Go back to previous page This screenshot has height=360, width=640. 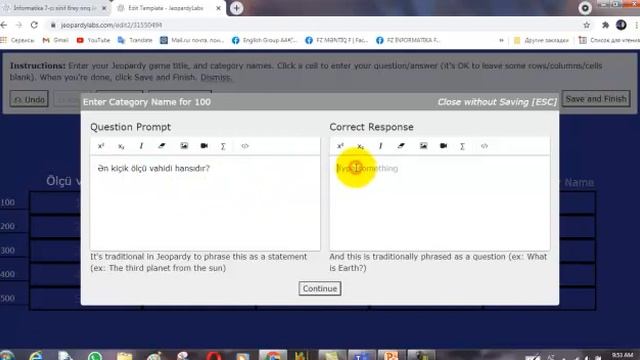[4, 25]
